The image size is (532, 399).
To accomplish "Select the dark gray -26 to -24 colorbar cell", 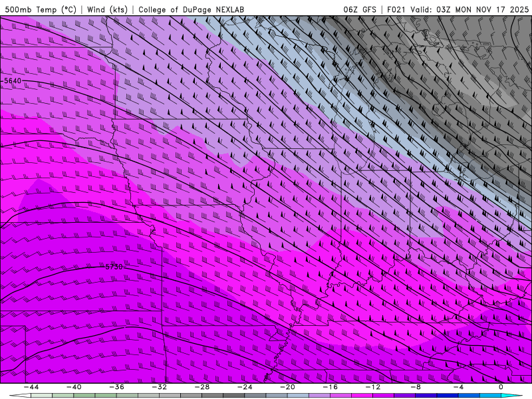I will 234,396.
